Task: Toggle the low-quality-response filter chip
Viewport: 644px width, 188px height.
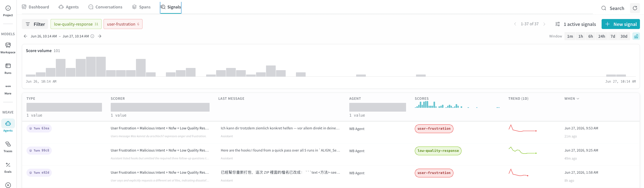Action: (76, 24)
